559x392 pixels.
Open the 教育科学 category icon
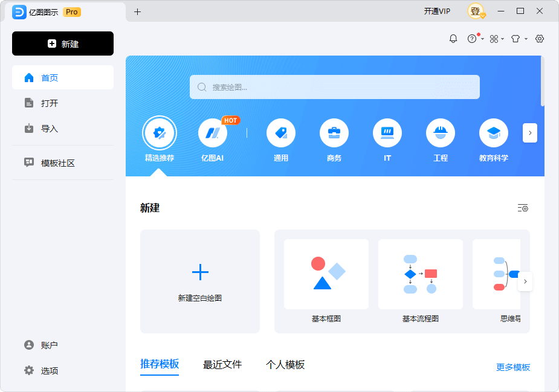click(x=494, y=133)
